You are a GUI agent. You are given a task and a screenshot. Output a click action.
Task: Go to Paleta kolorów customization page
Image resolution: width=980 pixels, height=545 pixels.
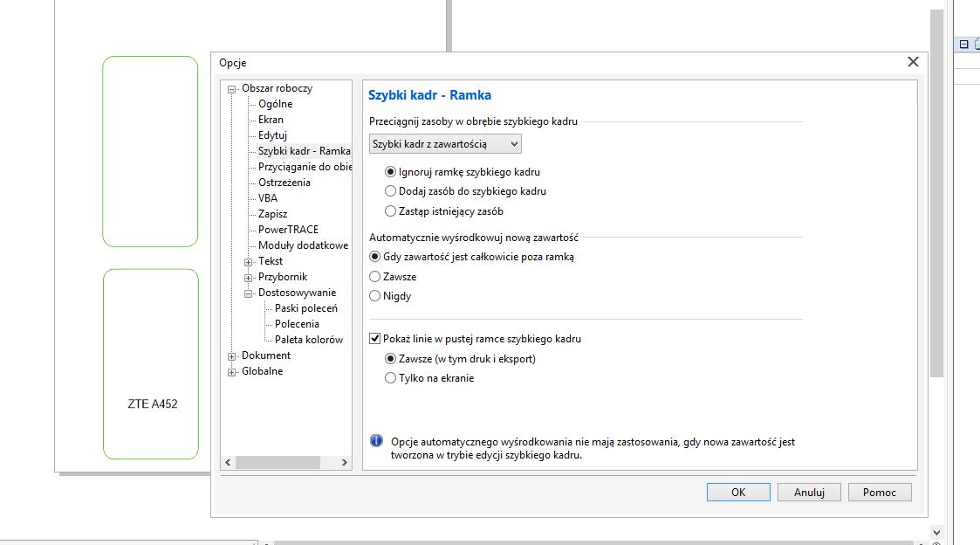click(308, 340)
